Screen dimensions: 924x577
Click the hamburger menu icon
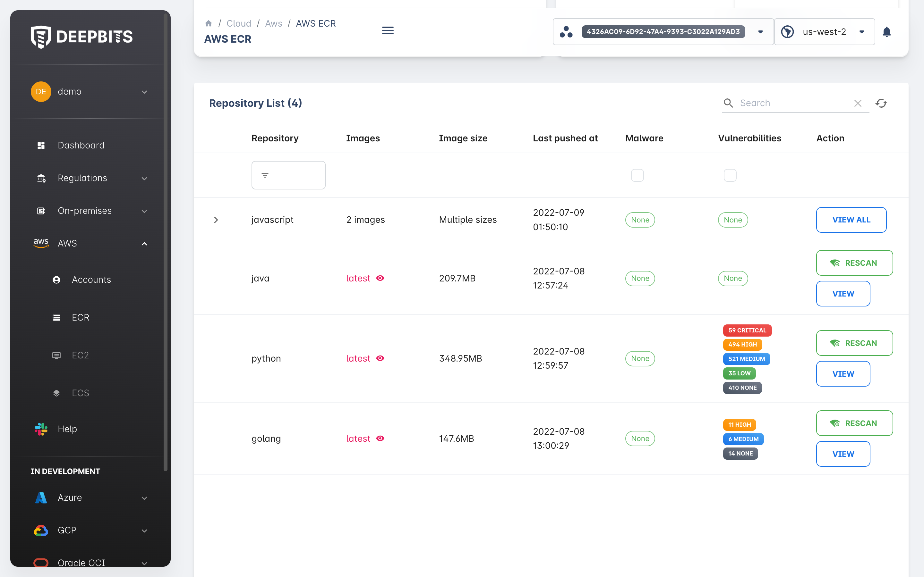[x=388, y=30]
